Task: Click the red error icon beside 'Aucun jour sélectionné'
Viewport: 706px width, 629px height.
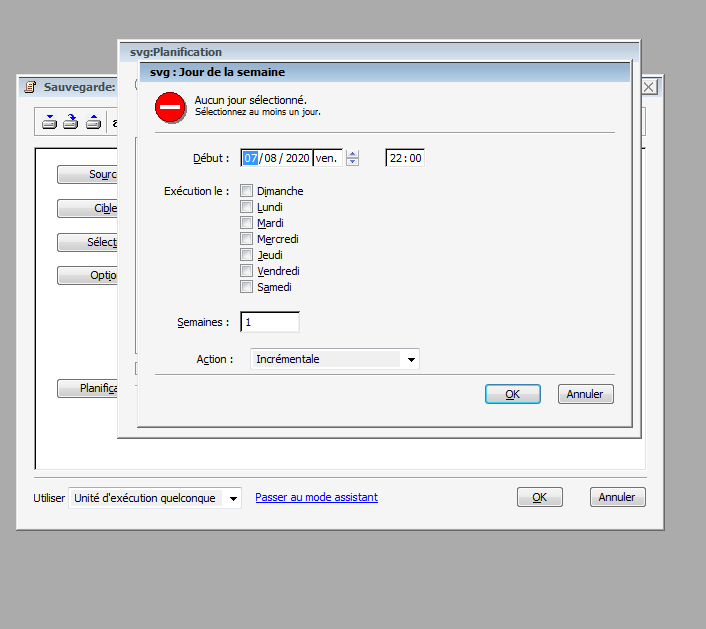Action: [170, 106]
